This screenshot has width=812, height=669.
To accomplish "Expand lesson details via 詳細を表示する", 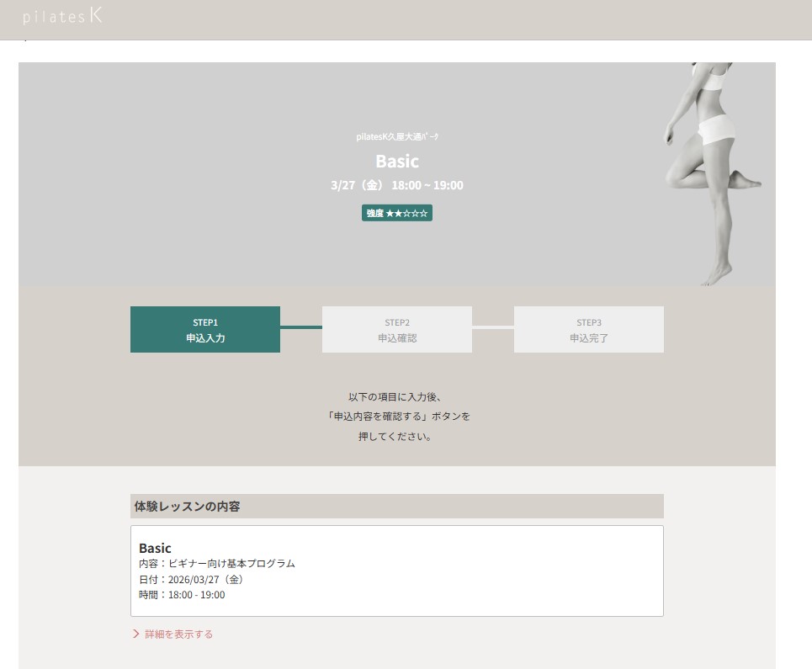I will pyautogui.click(x=178, y=634).
